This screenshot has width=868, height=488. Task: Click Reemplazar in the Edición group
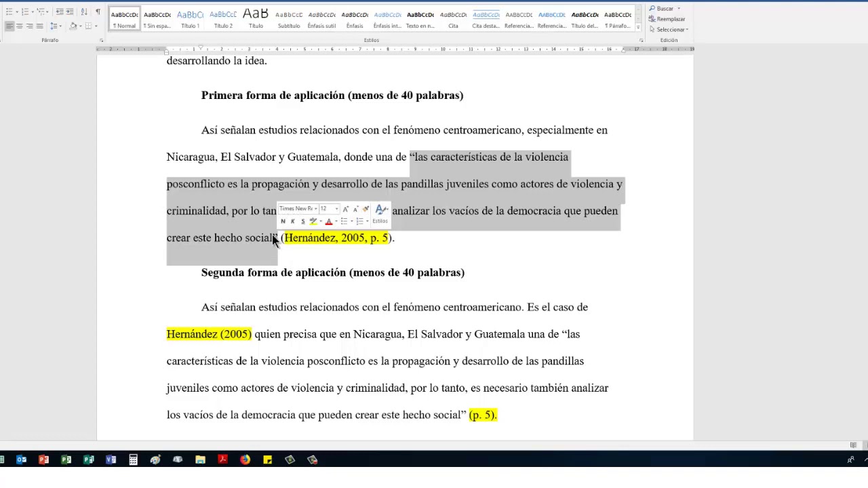pos(667,19)
